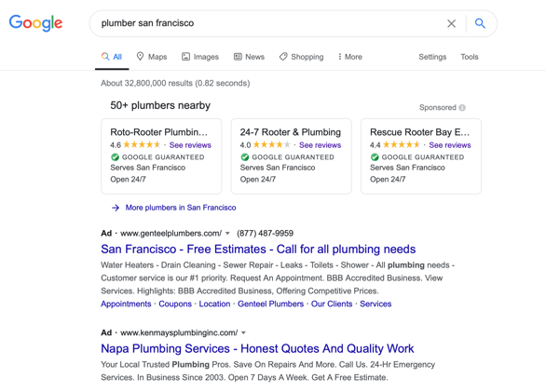Open San Francisco - Free Estimates ad headline
The height and width of the screenshot is (392, 546).
pyautogui.click(x=258, y=250)
